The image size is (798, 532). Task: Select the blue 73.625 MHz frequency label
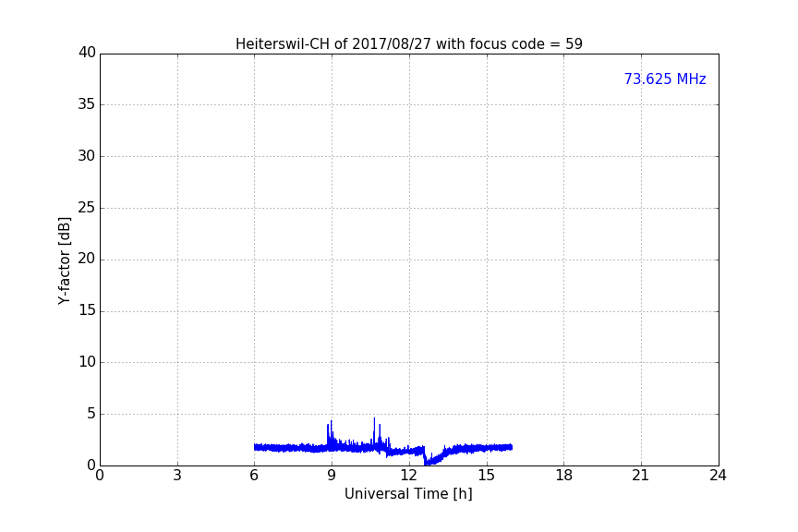point(665,79)
